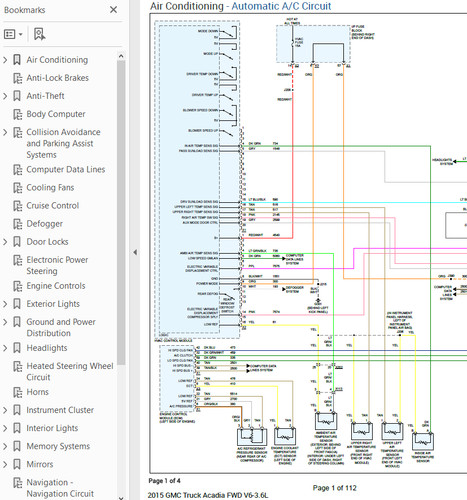Jump to the Cooling Fans bookmark
Image resolution: width=467 pixels, height=500 pixels.
point(50,188)
